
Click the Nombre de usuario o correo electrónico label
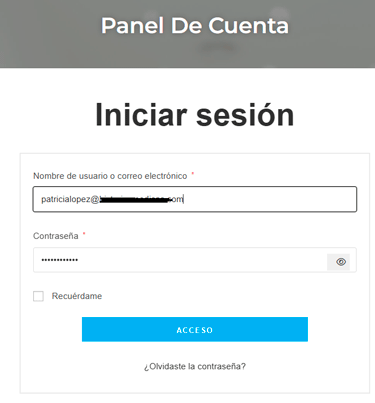pos(110,176)
